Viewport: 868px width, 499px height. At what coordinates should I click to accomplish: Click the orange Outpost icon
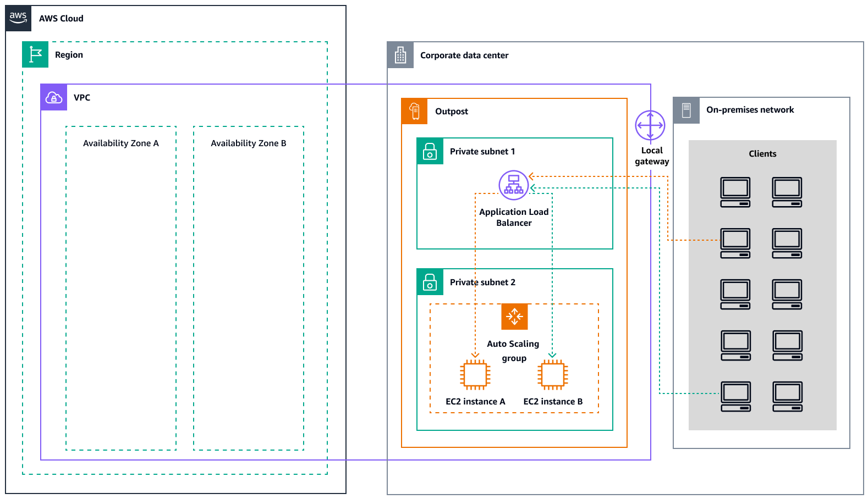tap(415, 111)
